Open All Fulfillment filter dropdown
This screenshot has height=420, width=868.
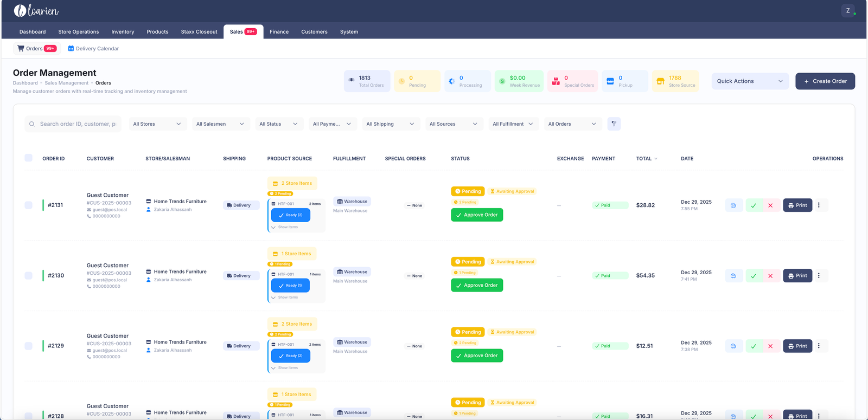(514, 124)
